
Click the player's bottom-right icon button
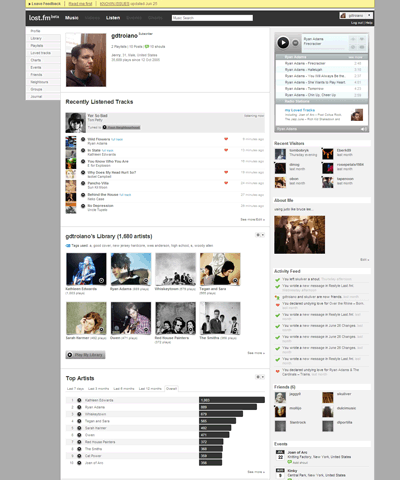pyautogui.click(x=362, y=47)
